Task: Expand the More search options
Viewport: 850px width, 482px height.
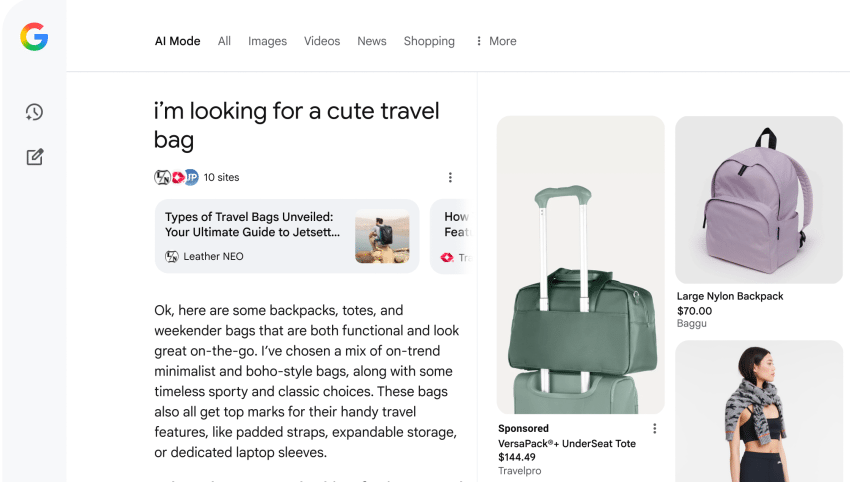Action: (495, 41)
